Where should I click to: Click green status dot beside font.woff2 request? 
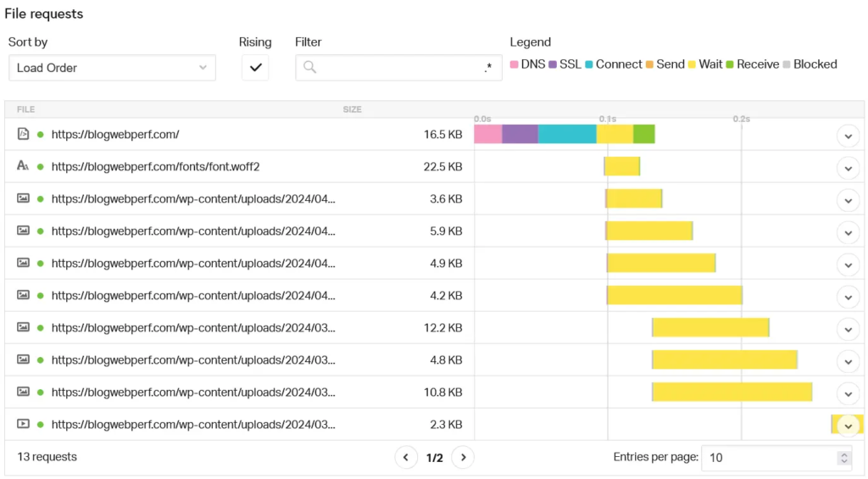(x=40, y=166)
